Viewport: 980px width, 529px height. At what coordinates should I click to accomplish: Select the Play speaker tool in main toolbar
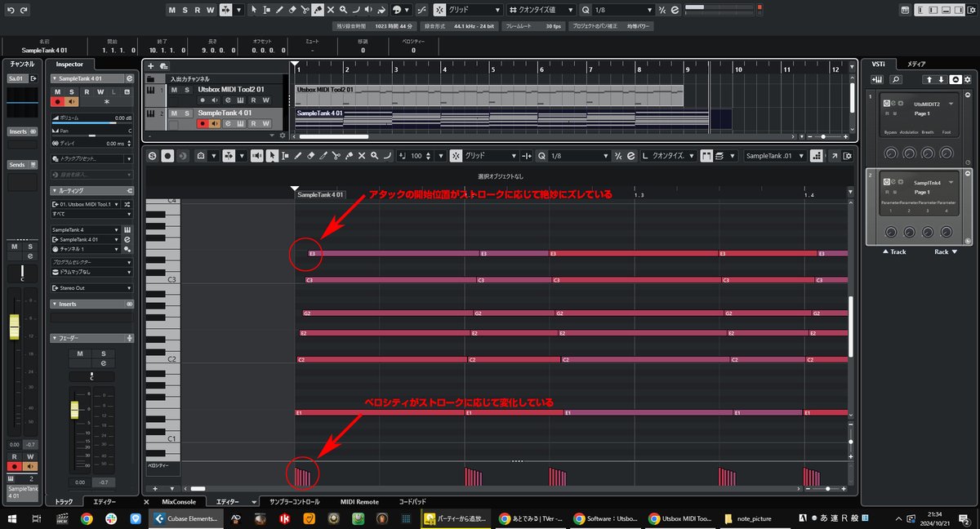click(x=368, y=10)
